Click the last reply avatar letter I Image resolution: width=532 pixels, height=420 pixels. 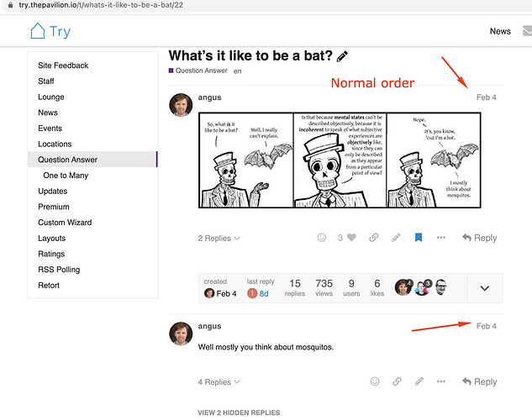click(x=252, y=293)
